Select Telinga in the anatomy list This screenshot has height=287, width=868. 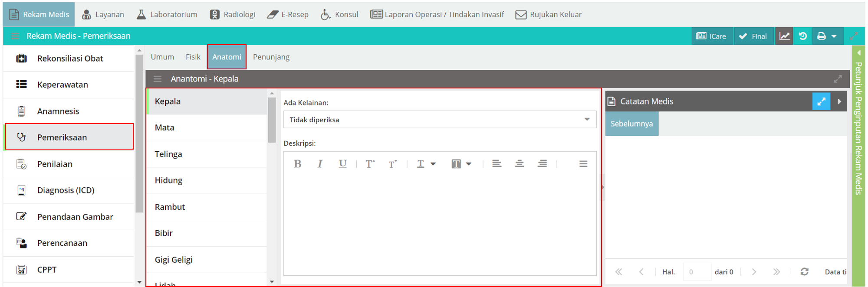pyautogui.click(x=207, y=154)
